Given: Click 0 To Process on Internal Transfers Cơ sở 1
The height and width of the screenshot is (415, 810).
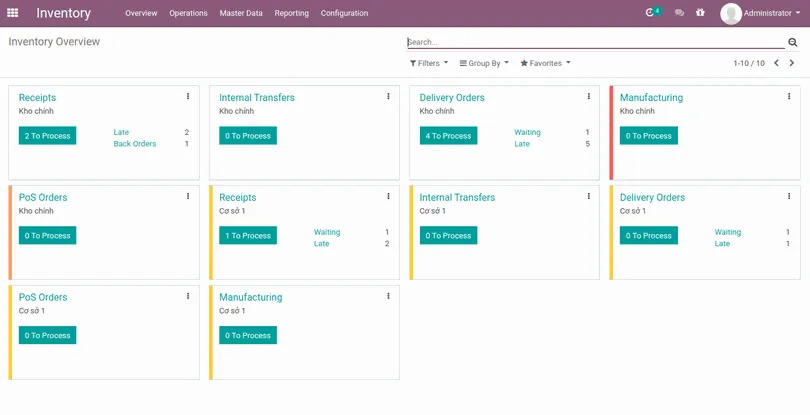Looking at the screenshot, I should click(448, 236).
